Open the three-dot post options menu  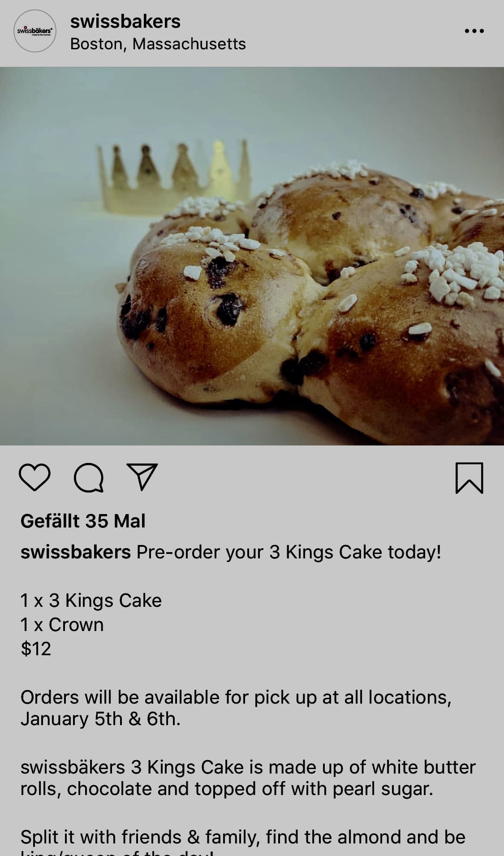(x=474, y=31)
